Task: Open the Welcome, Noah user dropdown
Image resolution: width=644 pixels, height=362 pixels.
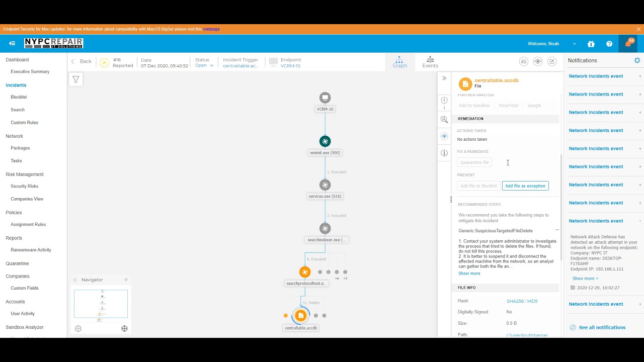Action: pyautogui.click(x=552, y=44)
